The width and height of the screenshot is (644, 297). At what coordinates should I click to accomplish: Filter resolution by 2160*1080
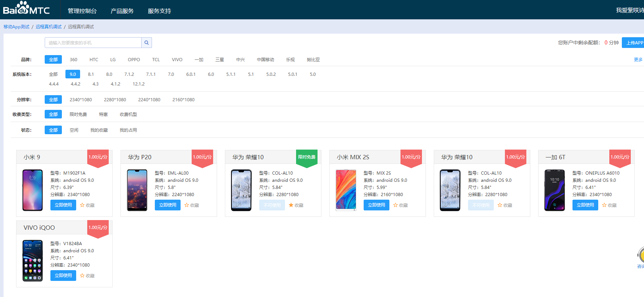coord(183,100)
